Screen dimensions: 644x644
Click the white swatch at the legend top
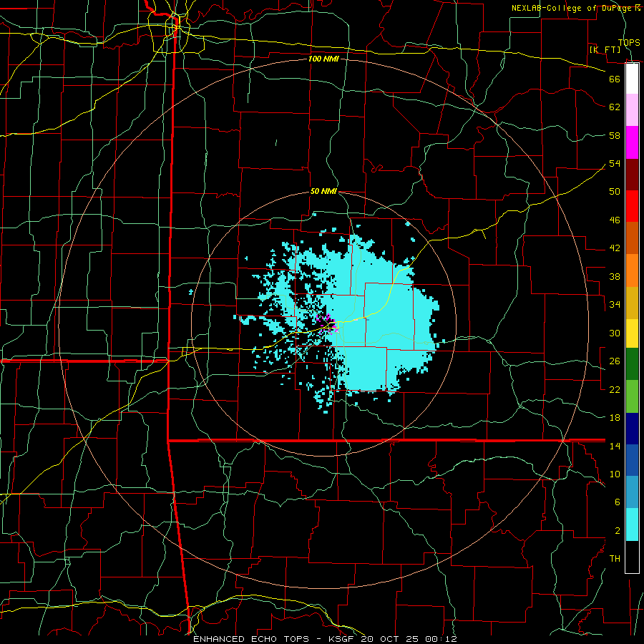(632, 78)
